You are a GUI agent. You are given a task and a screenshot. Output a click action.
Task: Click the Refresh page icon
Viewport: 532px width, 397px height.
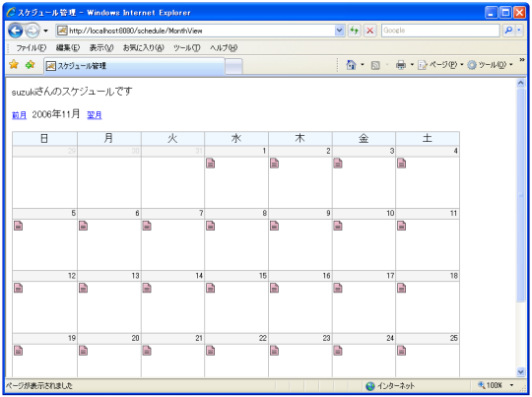pos(355,31)
